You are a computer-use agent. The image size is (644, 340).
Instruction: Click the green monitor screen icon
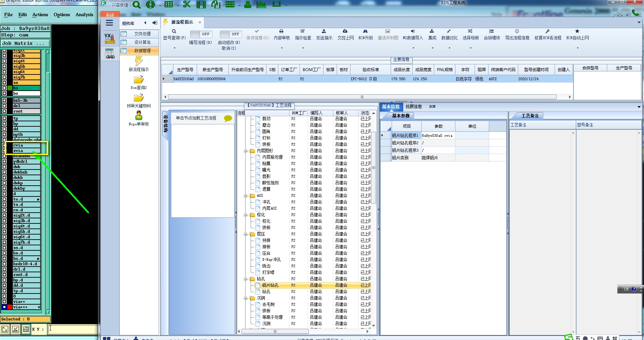point(277,4)
